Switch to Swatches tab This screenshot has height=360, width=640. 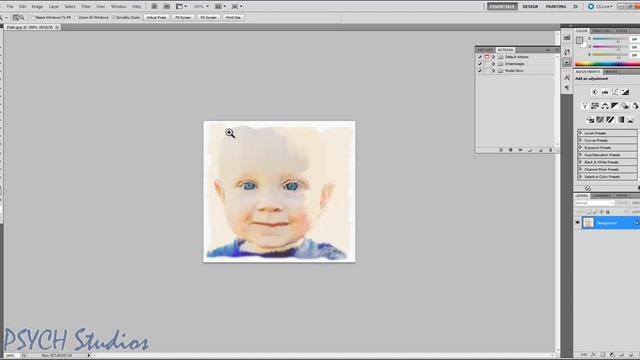[x=601, y=31]
